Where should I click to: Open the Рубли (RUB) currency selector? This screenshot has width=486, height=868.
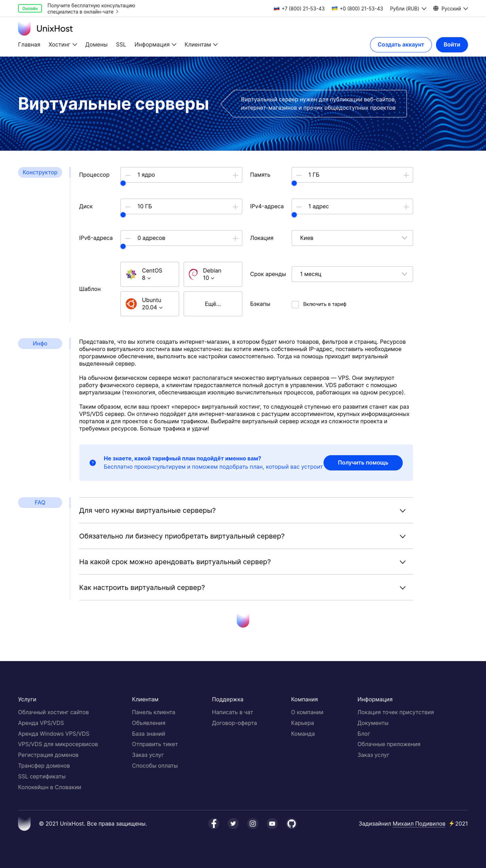tap(408, 9)
